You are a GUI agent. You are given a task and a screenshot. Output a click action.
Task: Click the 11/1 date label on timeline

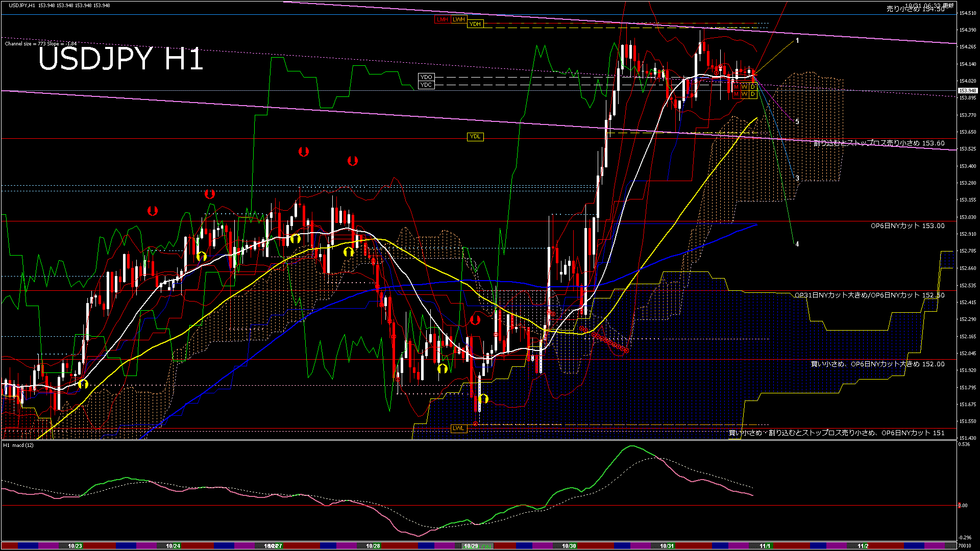click(765, 546)
